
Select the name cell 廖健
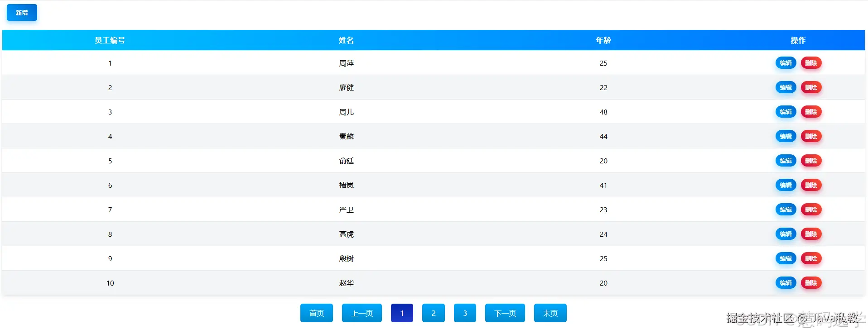pyautogui.click(x=346, y=87)
